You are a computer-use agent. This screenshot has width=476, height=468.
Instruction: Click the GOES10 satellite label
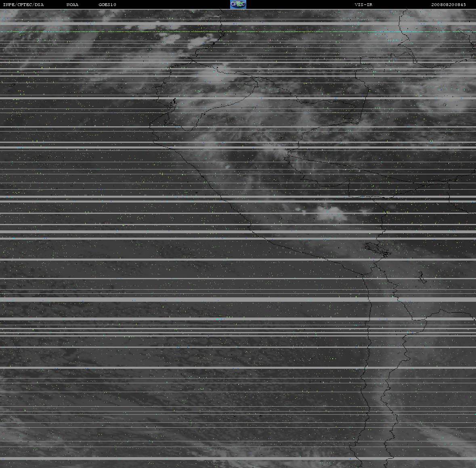pos(107,4)
